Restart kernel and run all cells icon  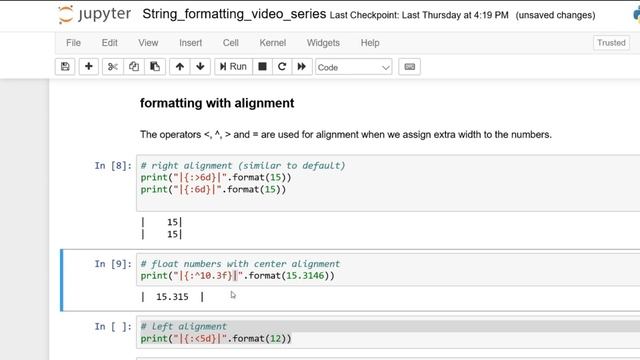point(302,67)
